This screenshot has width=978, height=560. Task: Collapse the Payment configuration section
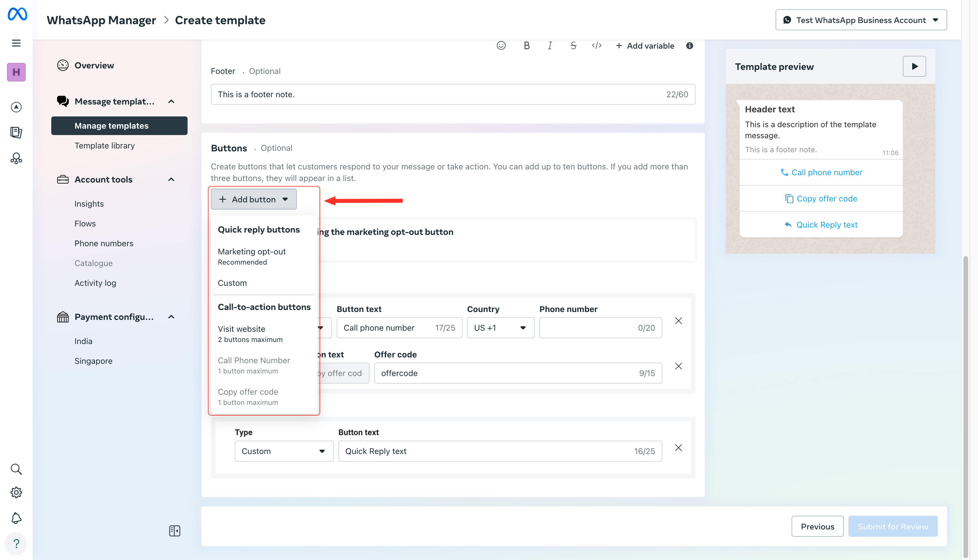pyautogui.click(x=172, y=317)
